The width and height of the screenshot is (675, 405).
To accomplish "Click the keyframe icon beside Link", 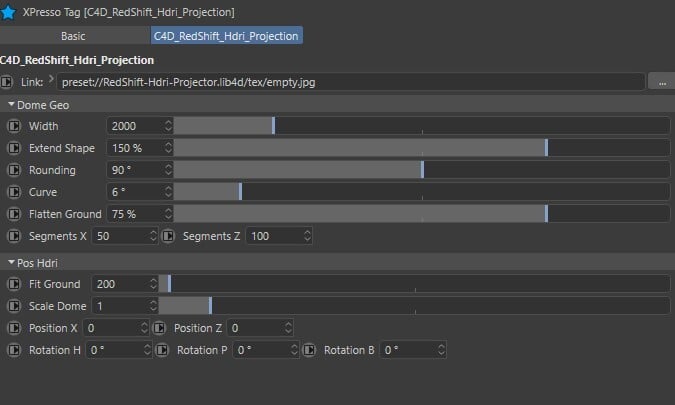I will tap(6, 82).
